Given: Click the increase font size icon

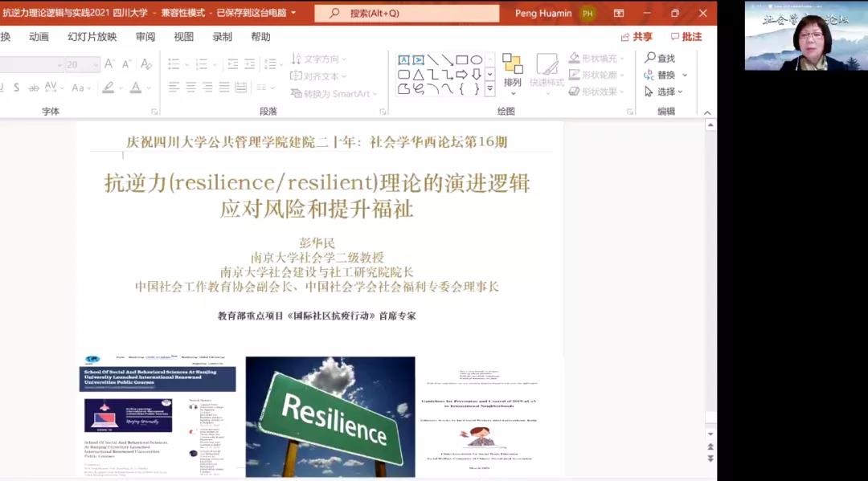Looking at the screenshot, I should (109, 64).
